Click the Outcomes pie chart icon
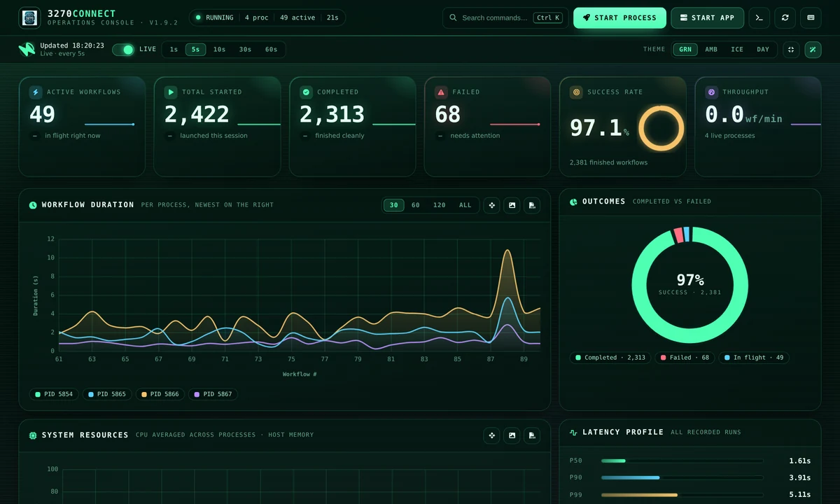The image size is (840, 504). pyautogui.click(x=573, y=202)
